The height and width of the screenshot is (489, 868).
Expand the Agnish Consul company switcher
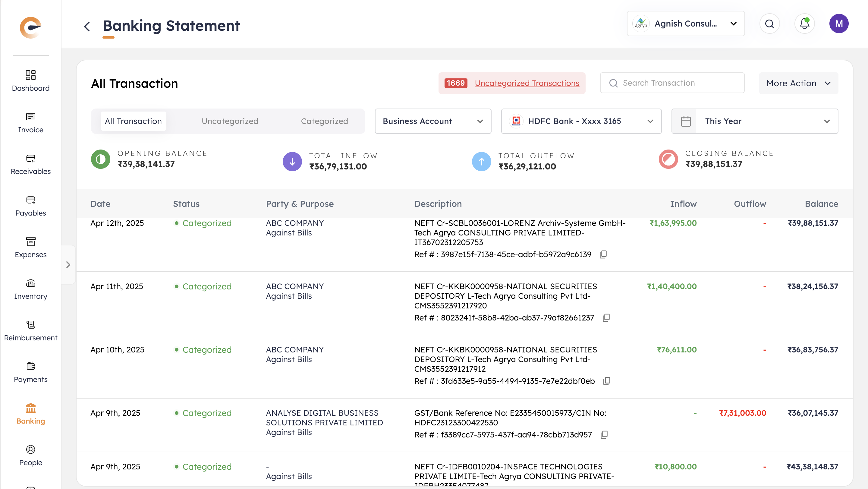point(685,24)
